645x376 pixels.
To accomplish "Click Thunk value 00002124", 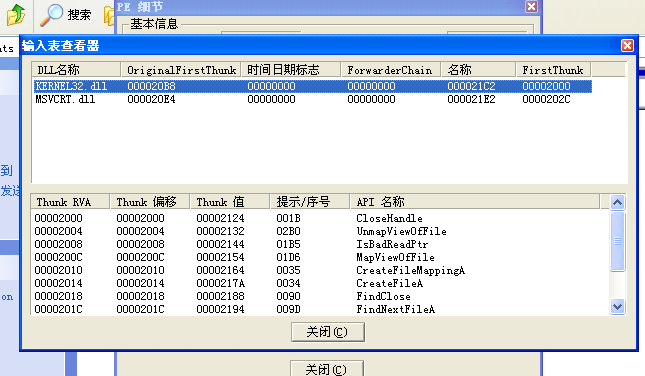I will 220,218.
